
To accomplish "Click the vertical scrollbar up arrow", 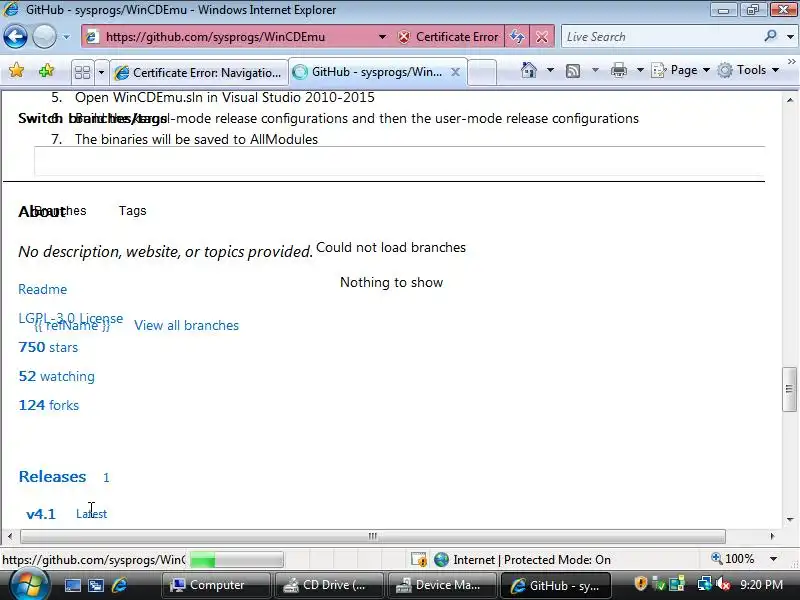I will tap(790, 100).
